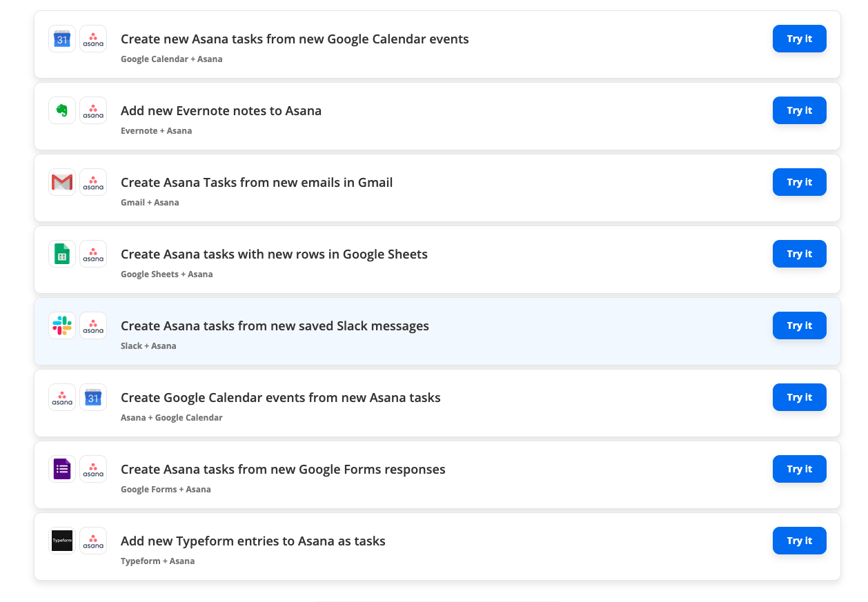
Task: Try it for Google Calendar events to Asana tasks
Action: coord(799,39)
